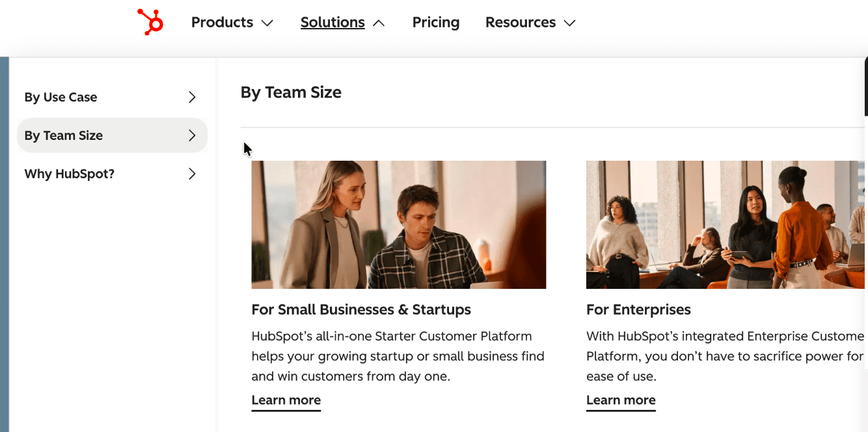The width and height of the screenshot is (868, 432).
Task: Click Learn more under Small Businesses & Startups
Action: pyautogui.click(x=286, y=401)
